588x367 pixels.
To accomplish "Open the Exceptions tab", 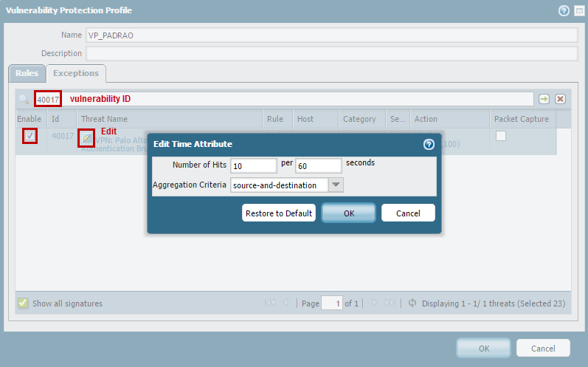I will pyautogui.click(x=76, y=74).
